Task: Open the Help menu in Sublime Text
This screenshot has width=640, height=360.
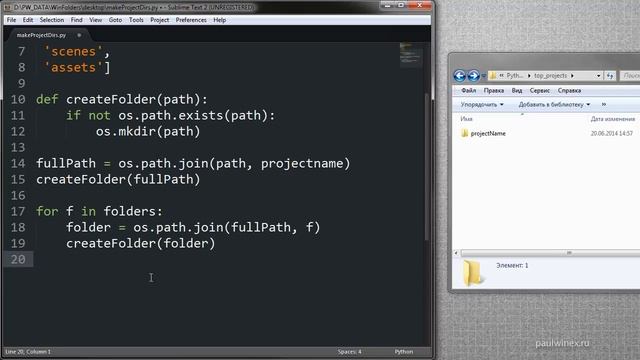Action: (220, 20)
